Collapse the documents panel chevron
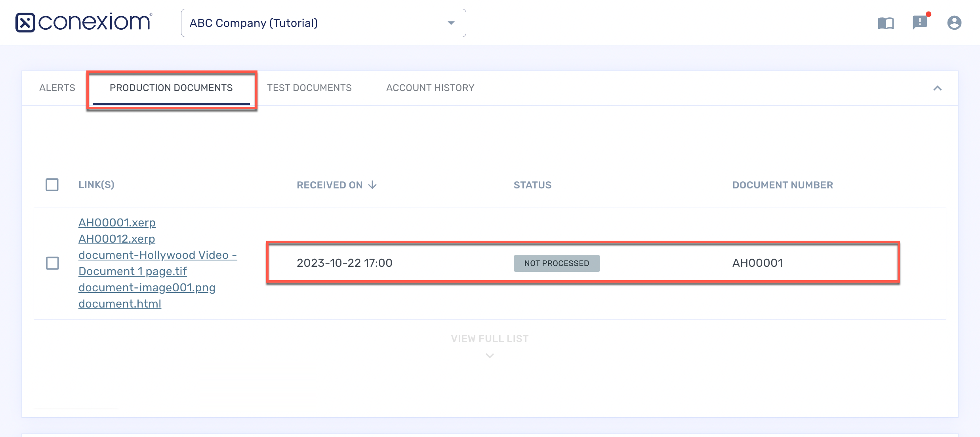980x437 pixels. [938, 88]
